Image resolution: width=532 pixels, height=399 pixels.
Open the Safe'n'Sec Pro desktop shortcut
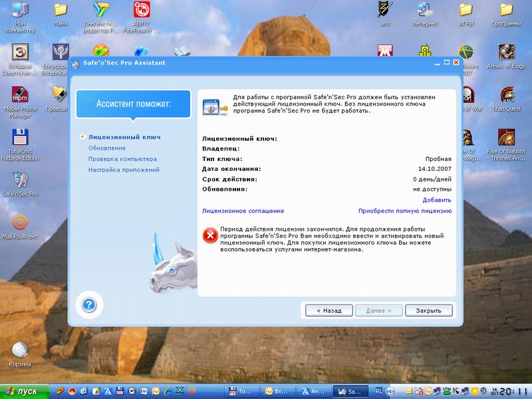coord(21,184)
